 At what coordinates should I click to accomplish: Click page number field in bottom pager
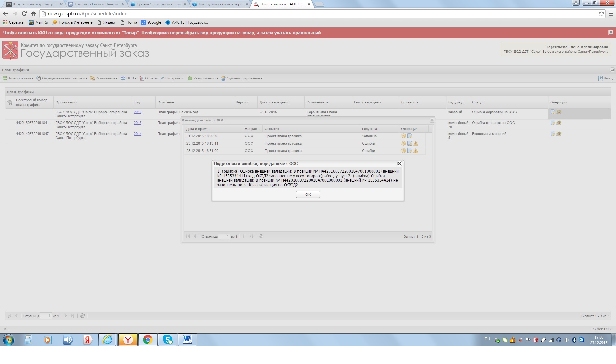click(46, 316)
